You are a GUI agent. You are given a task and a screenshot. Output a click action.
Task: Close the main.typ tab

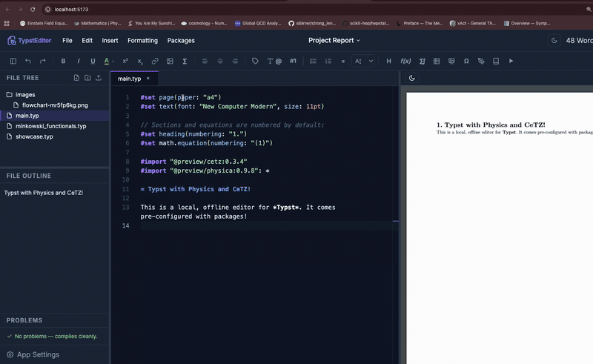point(148,79)
